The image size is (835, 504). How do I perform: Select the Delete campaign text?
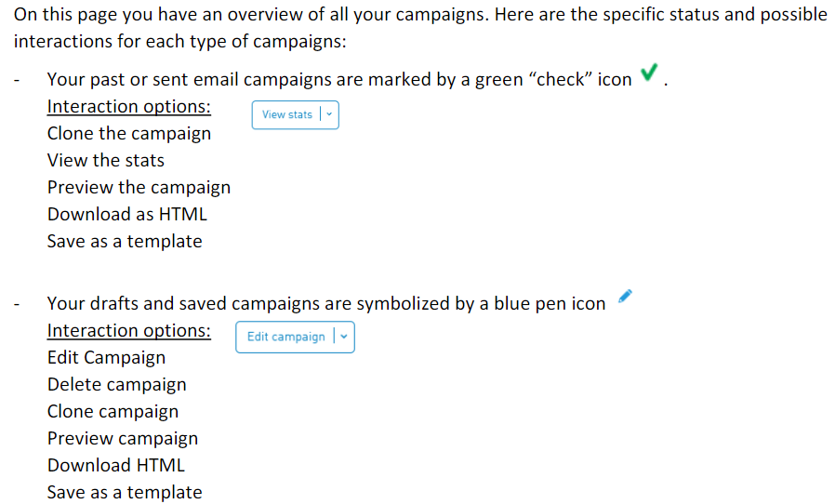[x=116, y=385]
